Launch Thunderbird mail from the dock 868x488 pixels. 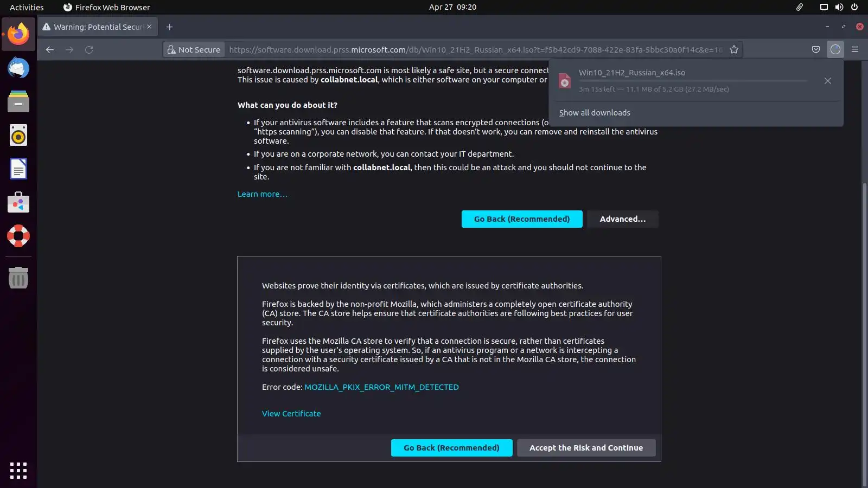click(x=18, y=68)
